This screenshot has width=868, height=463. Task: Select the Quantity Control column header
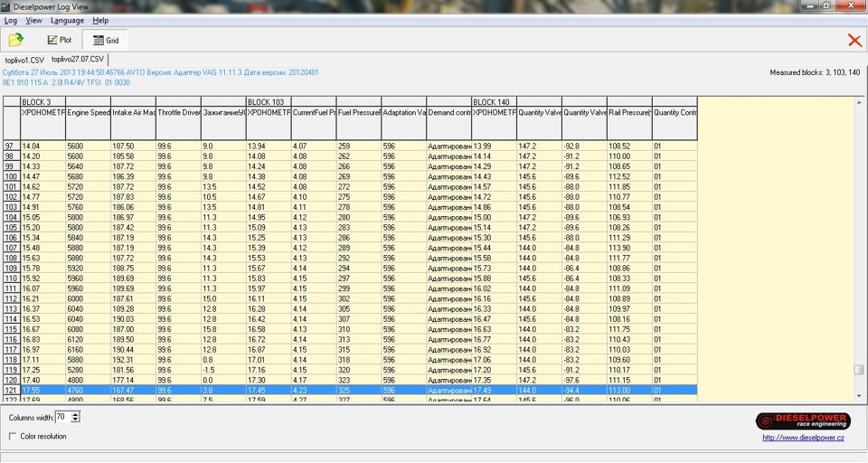(675, 123)
